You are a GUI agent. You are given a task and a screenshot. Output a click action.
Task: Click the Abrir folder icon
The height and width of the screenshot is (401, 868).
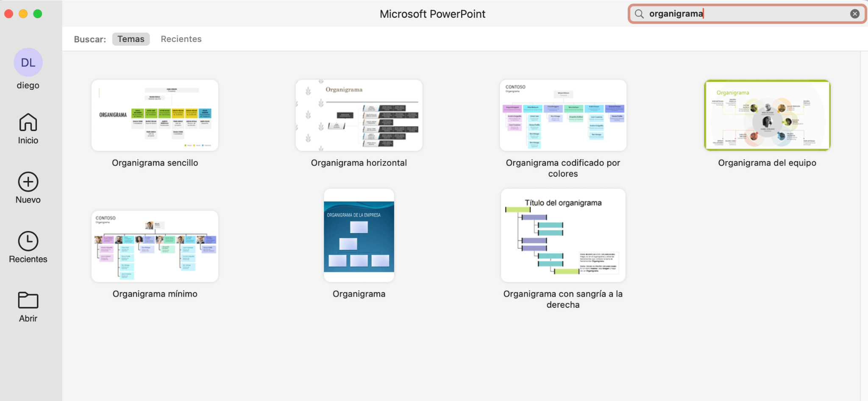click(28, 300)
